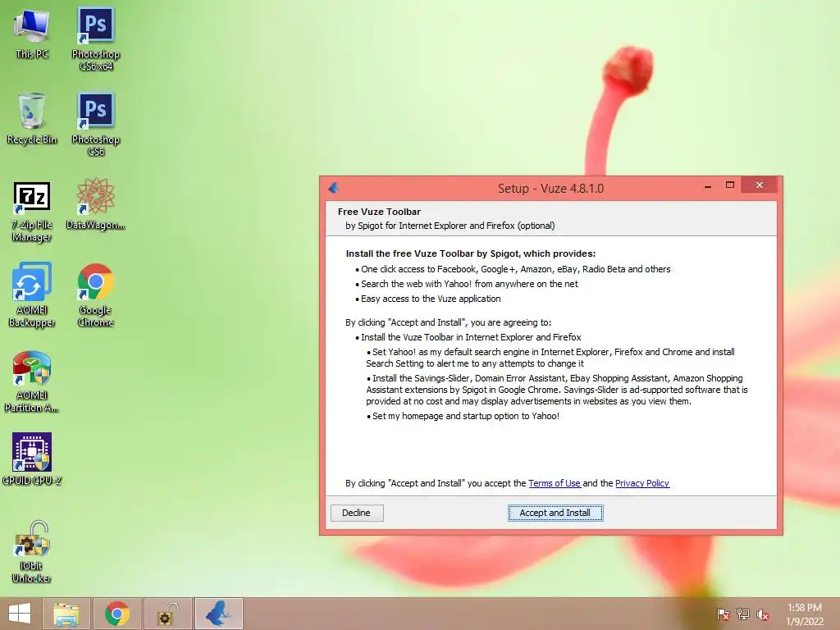840x630 pixels.
Task: Click the Vuze icon in setup title bar
Action: click(x=334, y=188)
